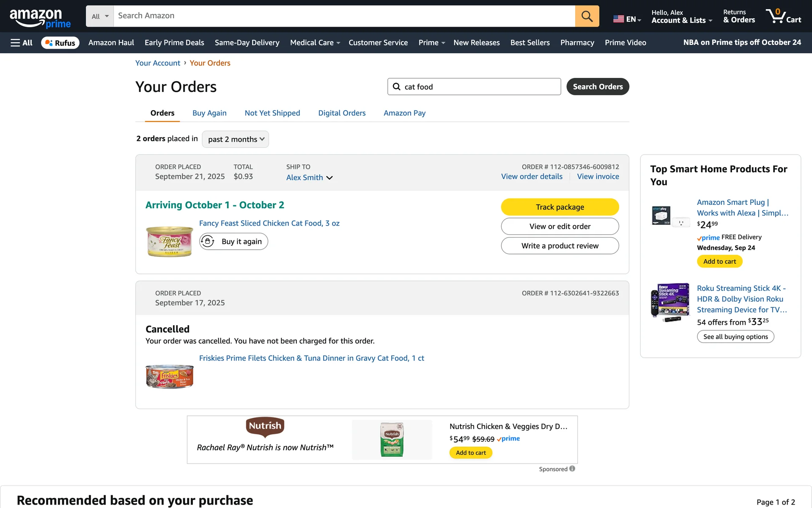This screenshot has height=508, width=812.
Task: Click the Fancy Feast product thumbnail
Action: 170,241
